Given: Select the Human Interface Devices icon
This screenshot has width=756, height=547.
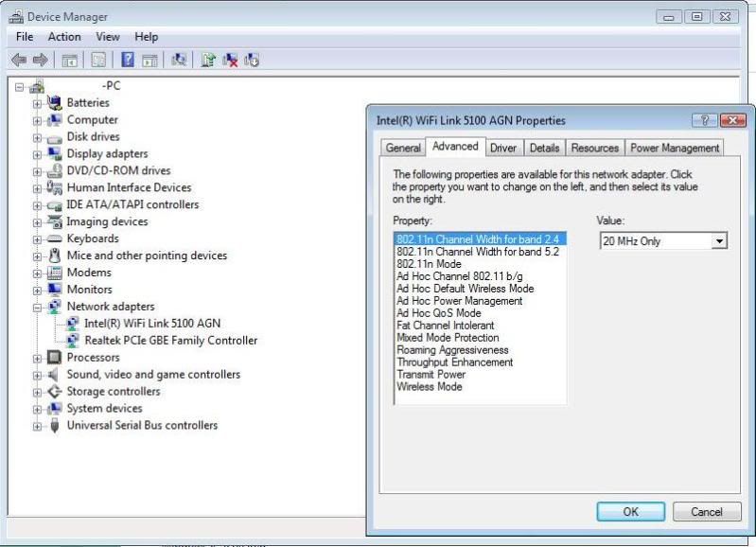Looking at the screenshot, I should [55, 187].
